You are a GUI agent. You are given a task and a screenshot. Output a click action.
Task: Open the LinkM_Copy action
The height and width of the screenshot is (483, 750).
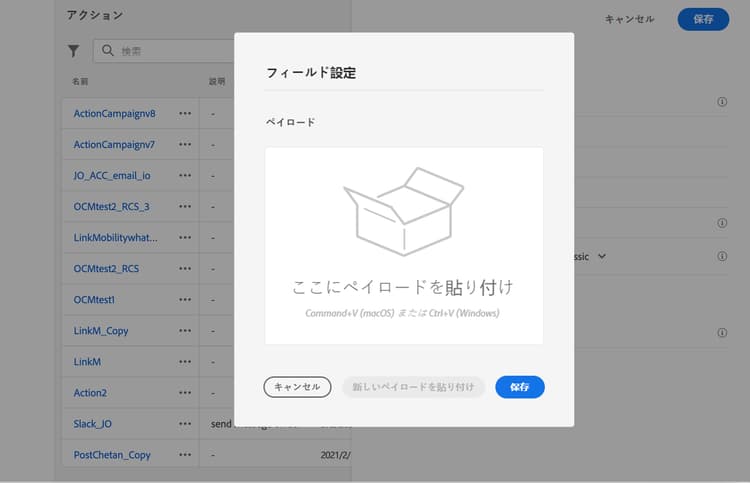pyautogui.click(x=101, y=331)
